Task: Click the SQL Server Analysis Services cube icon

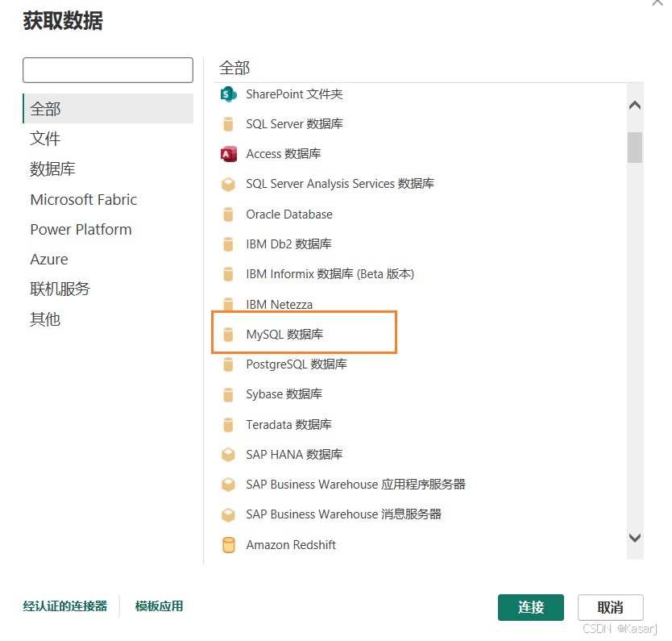Action: tap(228, 185)
